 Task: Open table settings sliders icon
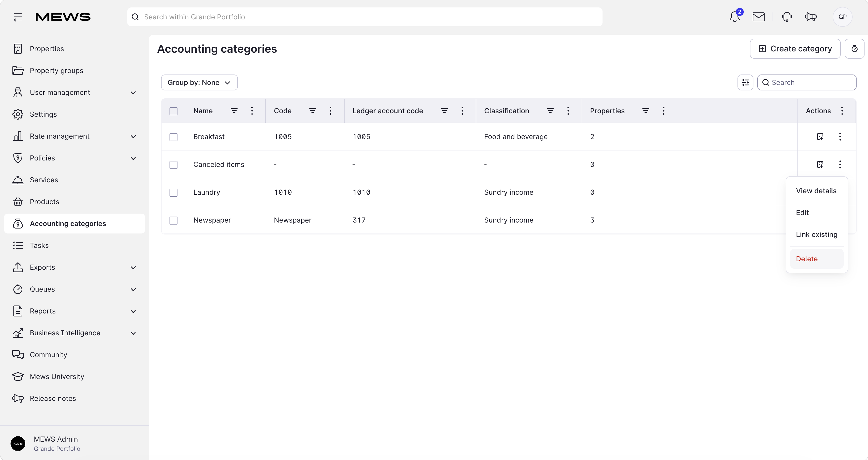coord(745,82)
